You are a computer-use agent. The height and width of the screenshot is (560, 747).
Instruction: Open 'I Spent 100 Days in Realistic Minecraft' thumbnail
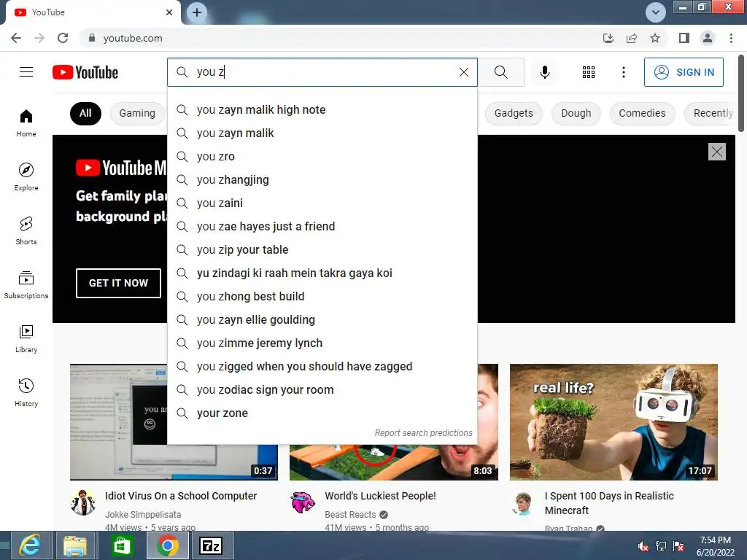click(614, 422)
